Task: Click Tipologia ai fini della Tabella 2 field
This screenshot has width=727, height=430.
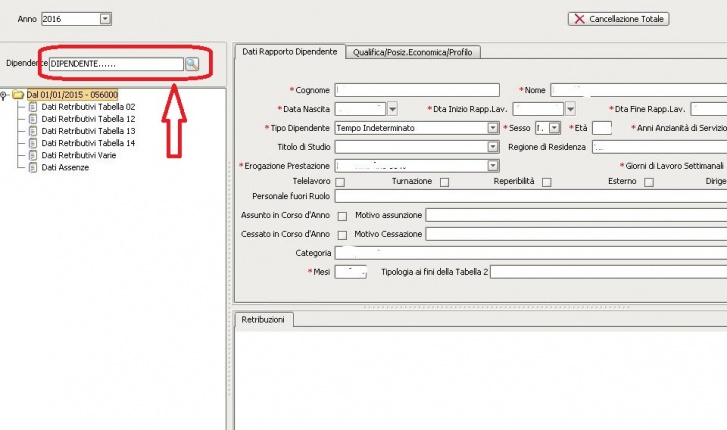Action: point(608,272)
